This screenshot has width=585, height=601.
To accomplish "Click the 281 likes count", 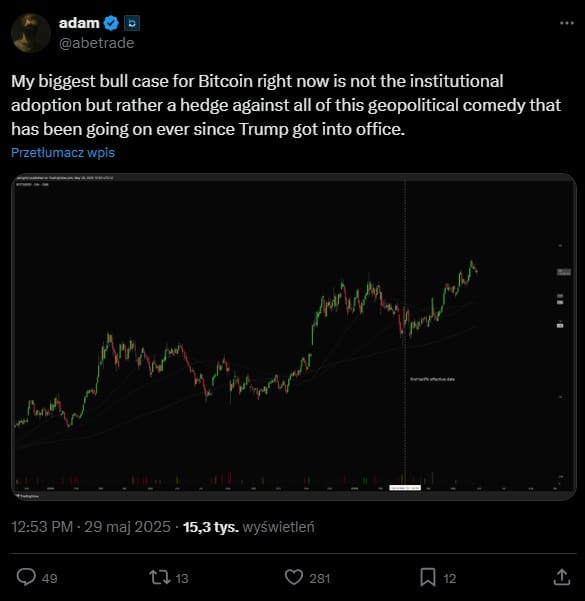I will (x=320, y=578).
